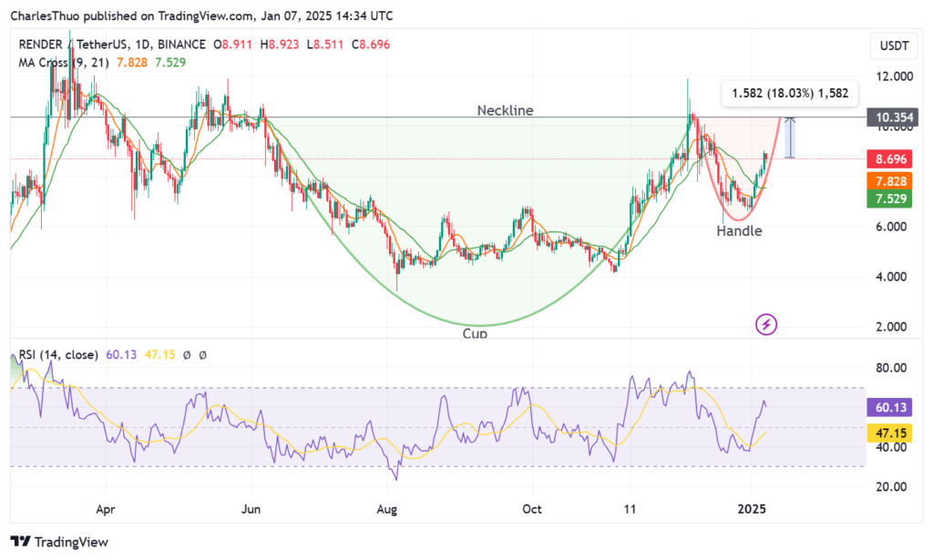Open the USDT currency selector
Viewport: 933px width, 560px height.
(889, 44)
